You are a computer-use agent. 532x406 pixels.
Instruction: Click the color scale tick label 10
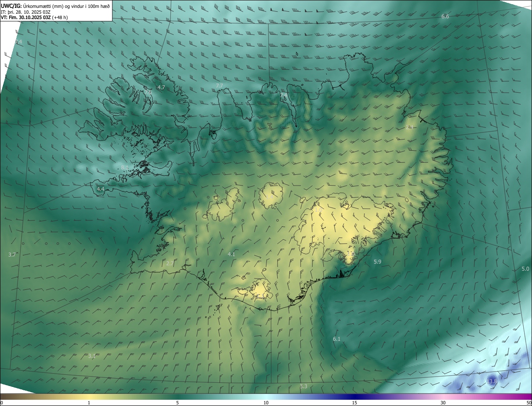[266, 403]
